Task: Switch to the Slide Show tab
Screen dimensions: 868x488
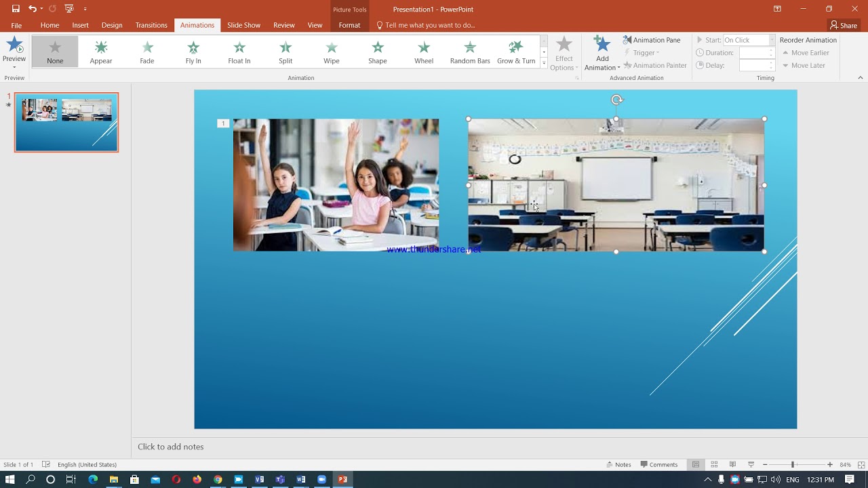Action: tap(243, 25)
